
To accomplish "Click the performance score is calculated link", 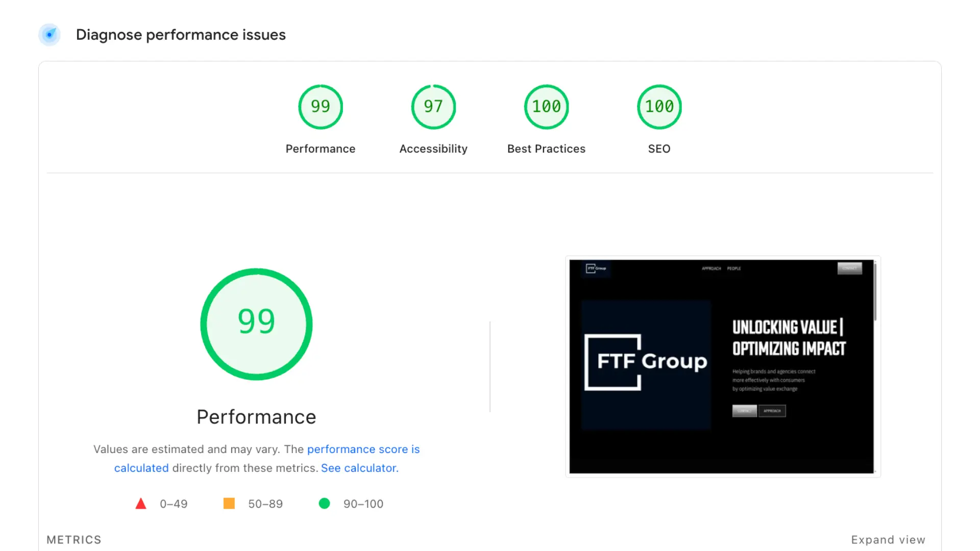I will click(x=363, y=449).
